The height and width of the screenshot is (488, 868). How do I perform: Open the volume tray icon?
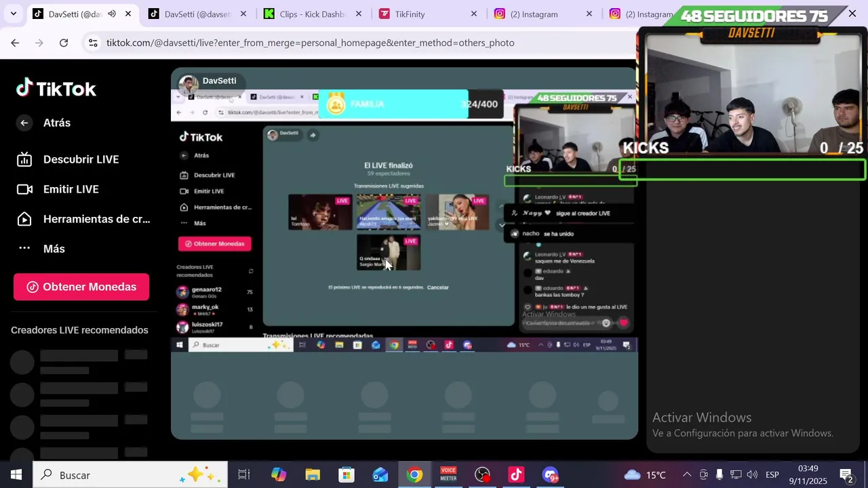[x=752, y=474]
